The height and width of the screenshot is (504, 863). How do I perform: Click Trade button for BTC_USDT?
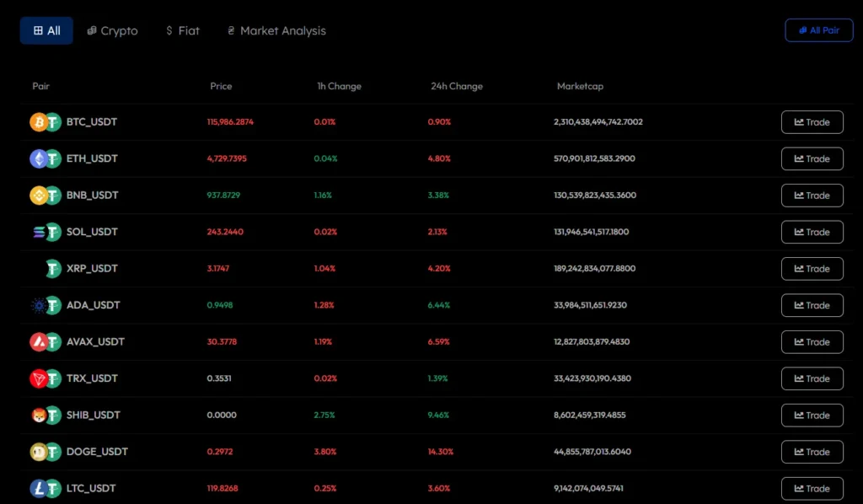[x=812, y=122]
